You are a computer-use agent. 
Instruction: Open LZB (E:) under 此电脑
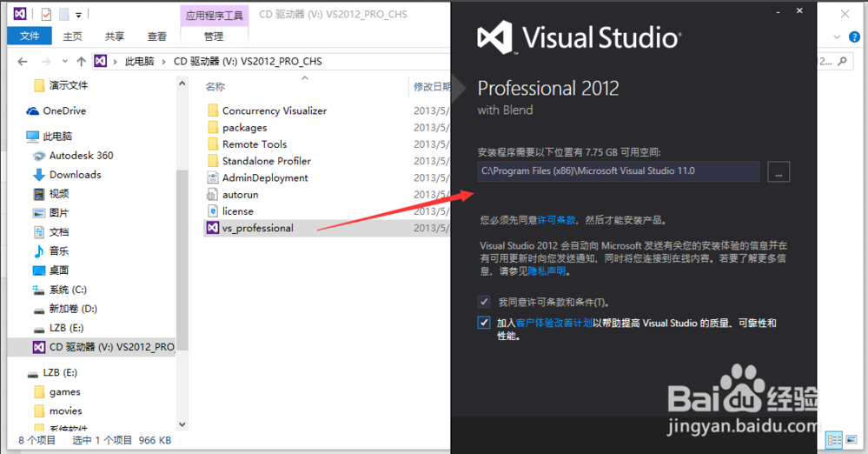pyautogui.click(x=66, y=328)
